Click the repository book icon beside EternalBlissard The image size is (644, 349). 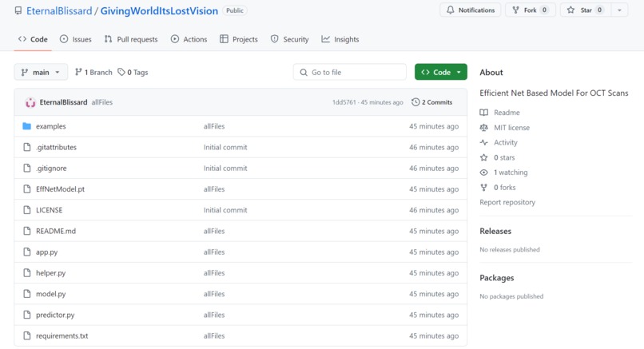[x=18, y=10]
